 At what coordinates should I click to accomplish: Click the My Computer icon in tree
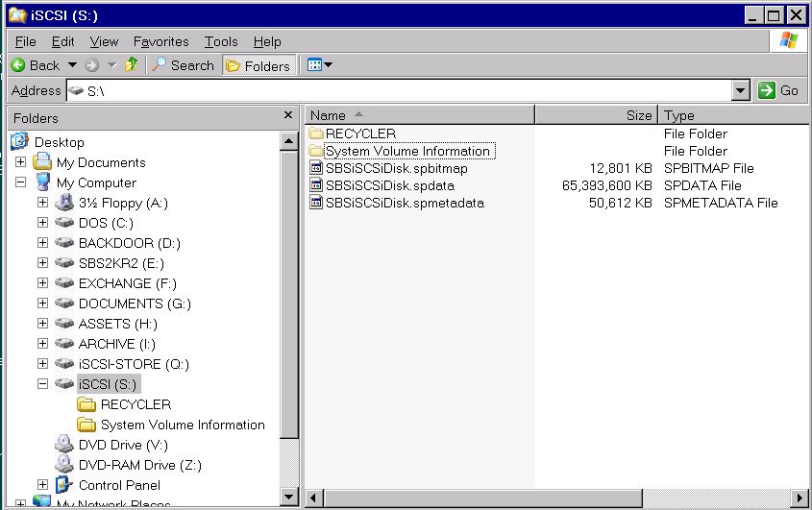42,182
